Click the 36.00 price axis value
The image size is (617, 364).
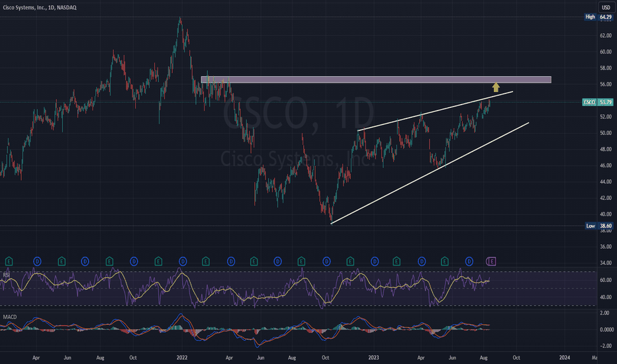click(606, 247)
